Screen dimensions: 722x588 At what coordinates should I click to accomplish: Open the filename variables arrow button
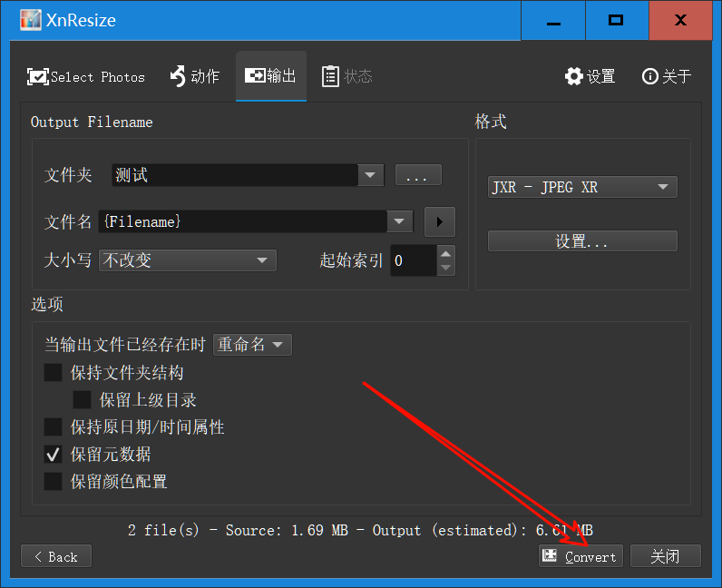[440, 221]
